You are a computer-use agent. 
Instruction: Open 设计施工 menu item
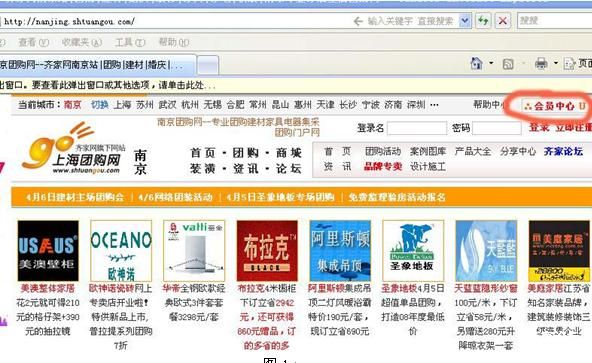click(x=428, y=166)
